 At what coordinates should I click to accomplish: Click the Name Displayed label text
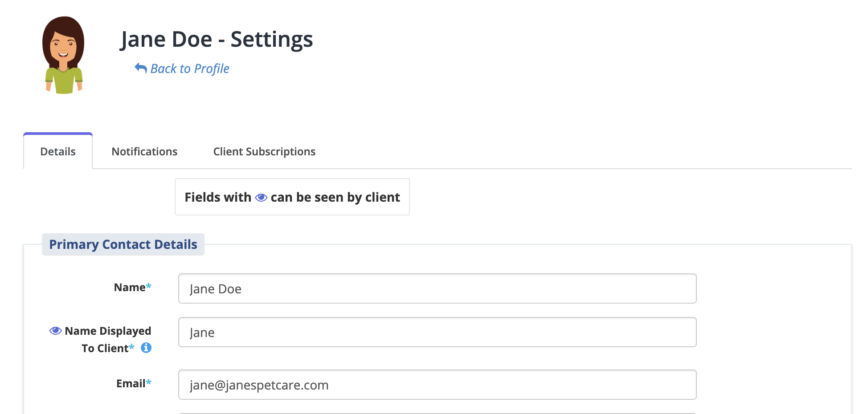108,331
